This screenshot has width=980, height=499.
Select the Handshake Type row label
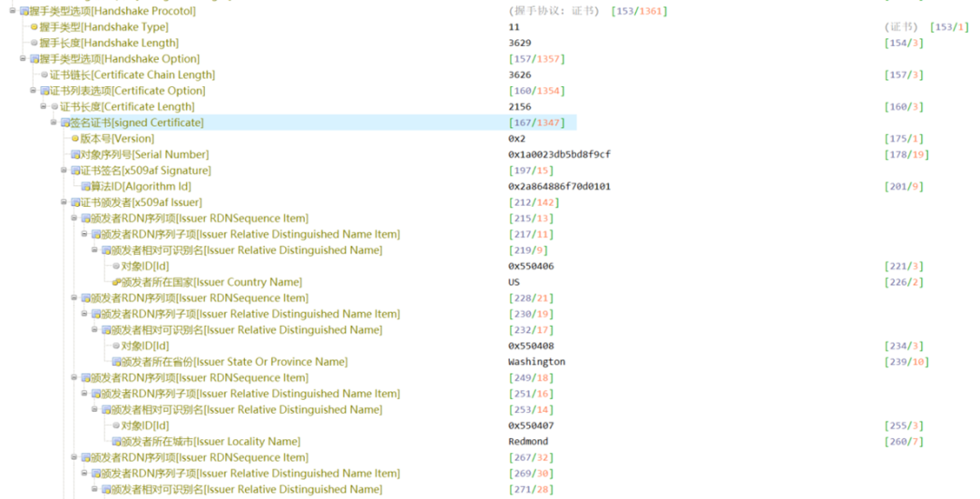[103, 27]
